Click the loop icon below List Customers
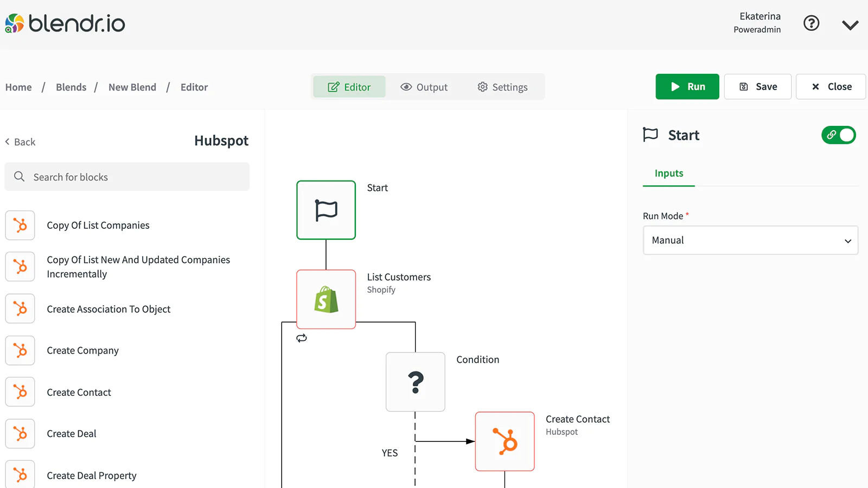868x488 pixels. 302,338
